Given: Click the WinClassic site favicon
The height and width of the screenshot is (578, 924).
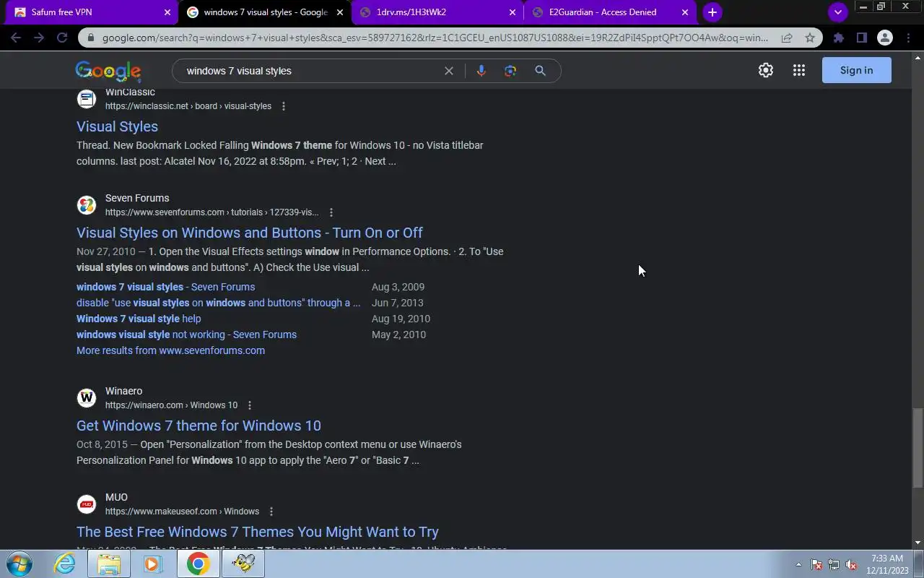Looking at the screenshot, I should pos(87,99).
